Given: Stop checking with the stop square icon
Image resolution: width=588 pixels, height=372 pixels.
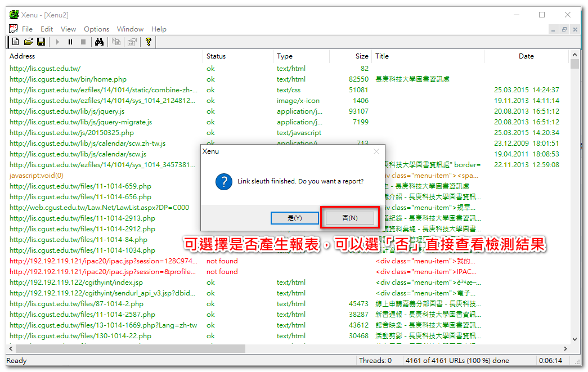Looking at the screenshot, I should tap(83, 42).
